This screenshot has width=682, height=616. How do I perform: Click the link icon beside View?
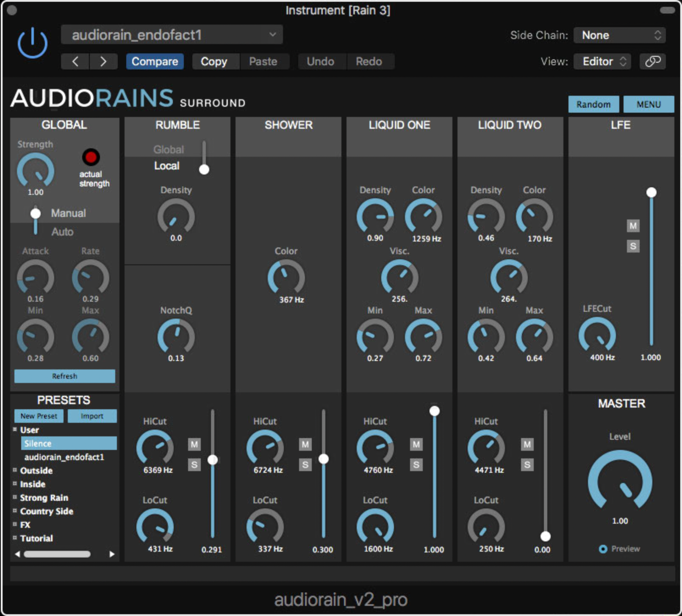click(x=652, y=61)
